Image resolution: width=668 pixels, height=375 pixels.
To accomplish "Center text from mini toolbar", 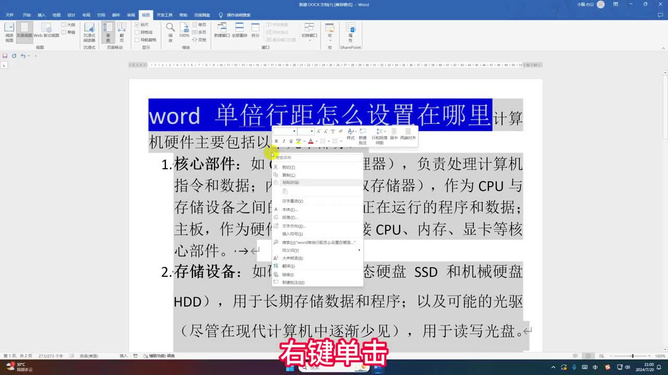I will coord(394,135).
